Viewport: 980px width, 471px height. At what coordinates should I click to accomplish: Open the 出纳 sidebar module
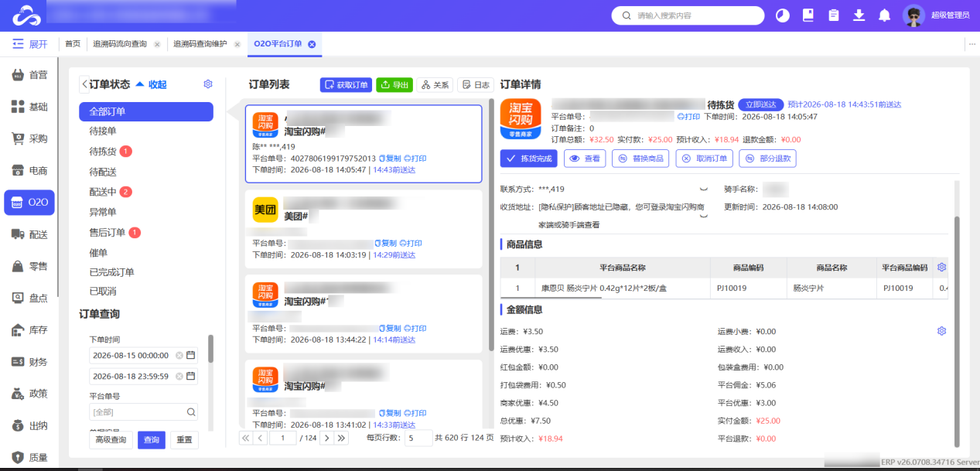coord(29,425)
